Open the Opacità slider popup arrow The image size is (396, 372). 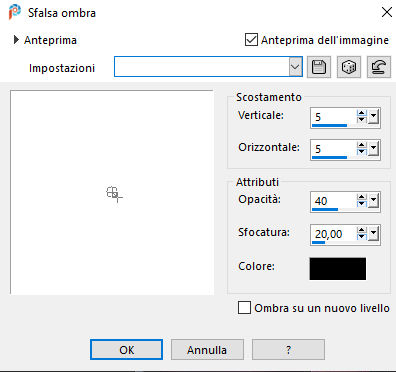click(x=373, y=201)
